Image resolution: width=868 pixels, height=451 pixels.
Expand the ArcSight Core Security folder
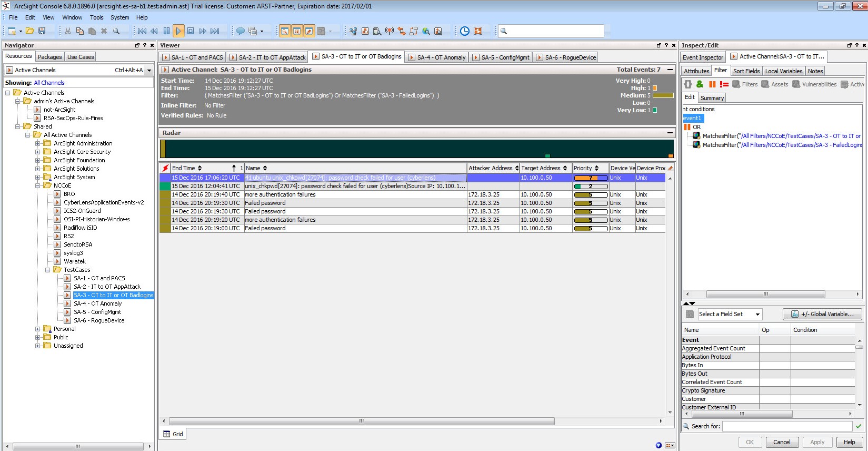(38, 152)
